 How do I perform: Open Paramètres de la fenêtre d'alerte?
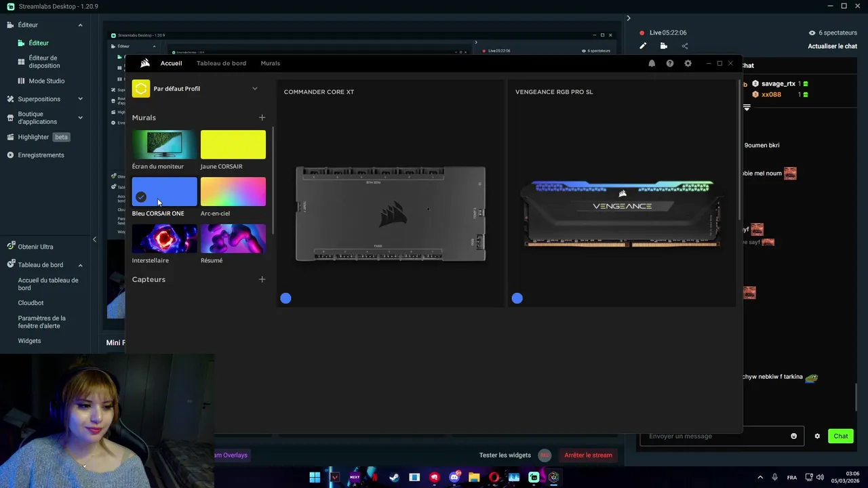[x=42, y=322]
